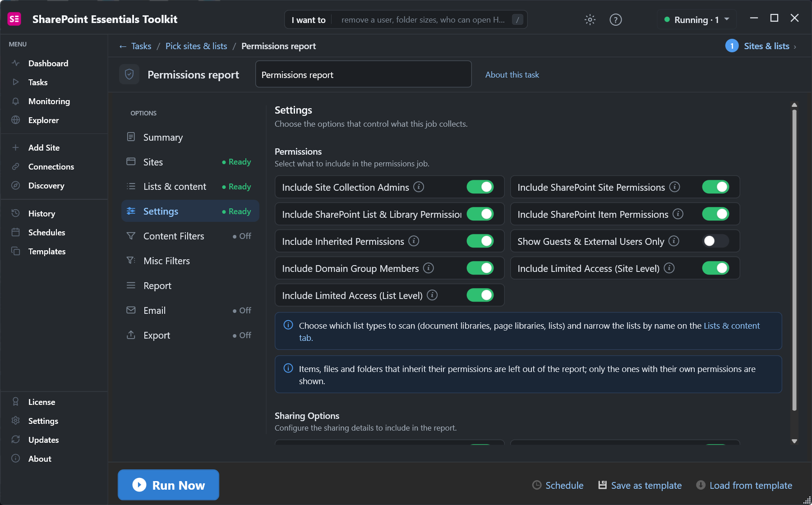Turn off Include Domain Group Members
The width and height of the screenshot is (812, 505).
480,268
